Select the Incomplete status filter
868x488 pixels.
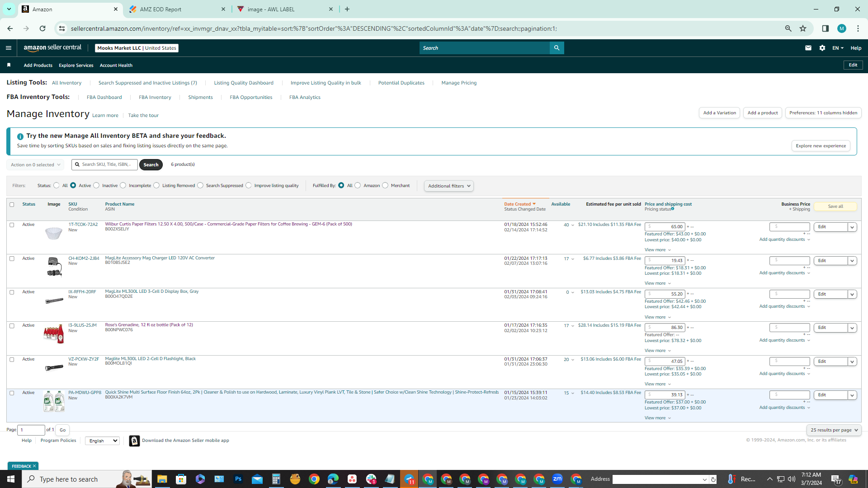click(x=123, y=185)
